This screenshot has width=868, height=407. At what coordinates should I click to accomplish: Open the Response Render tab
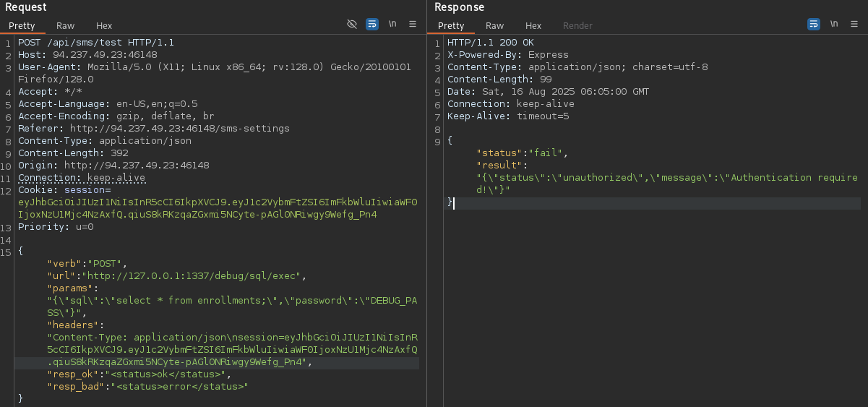(577, 25)
